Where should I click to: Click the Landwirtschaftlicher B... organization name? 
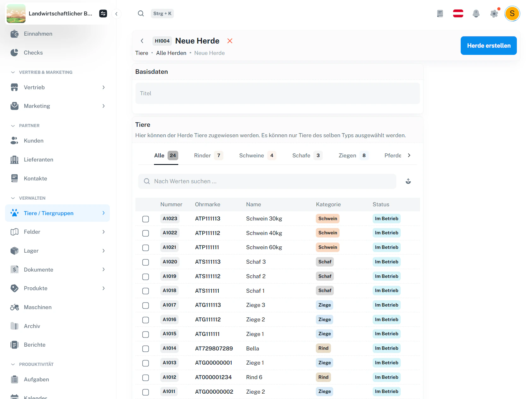(x=61, y=14)
